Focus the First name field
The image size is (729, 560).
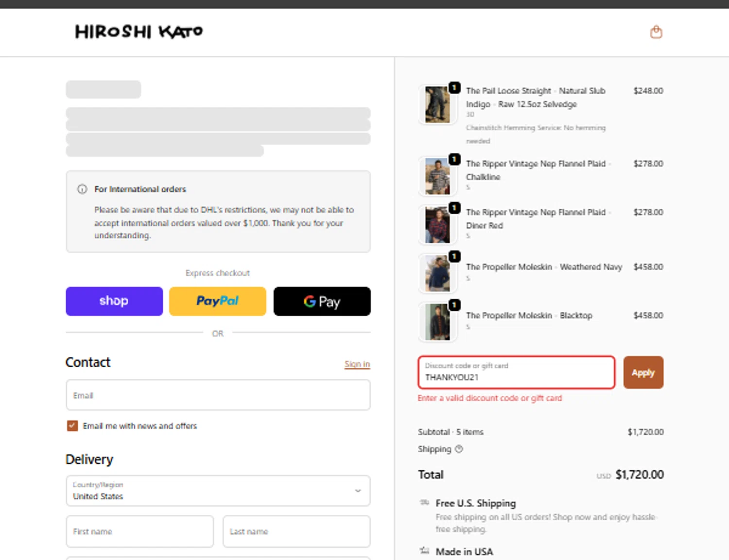click(x=139, y=531)
